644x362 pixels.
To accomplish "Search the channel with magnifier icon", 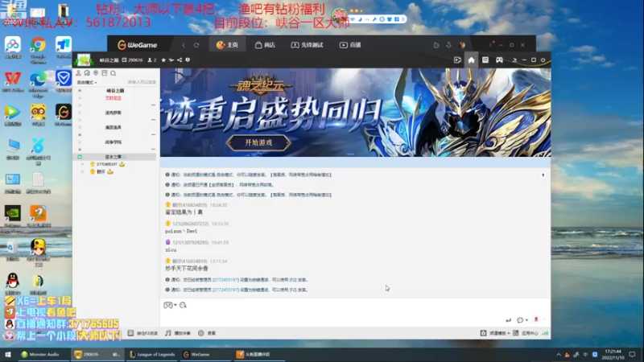I will [x=113, y=73].
